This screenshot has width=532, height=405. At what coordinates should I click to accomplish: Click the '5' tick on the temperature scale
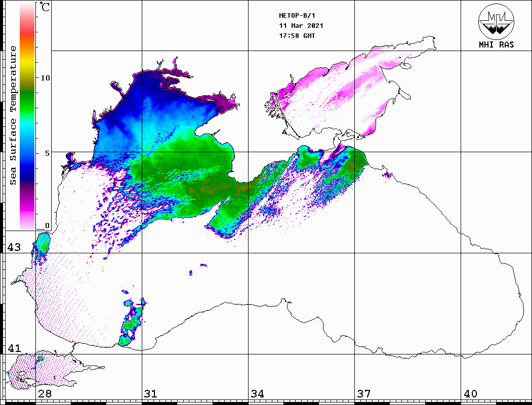click(x=47, y=153)
